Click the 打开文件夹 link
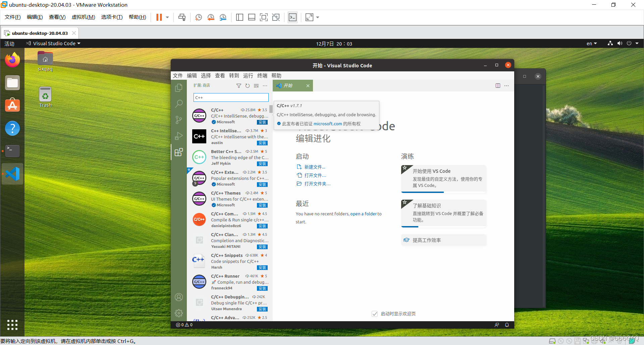Screen dimensions: 644x345 point(317,184)
